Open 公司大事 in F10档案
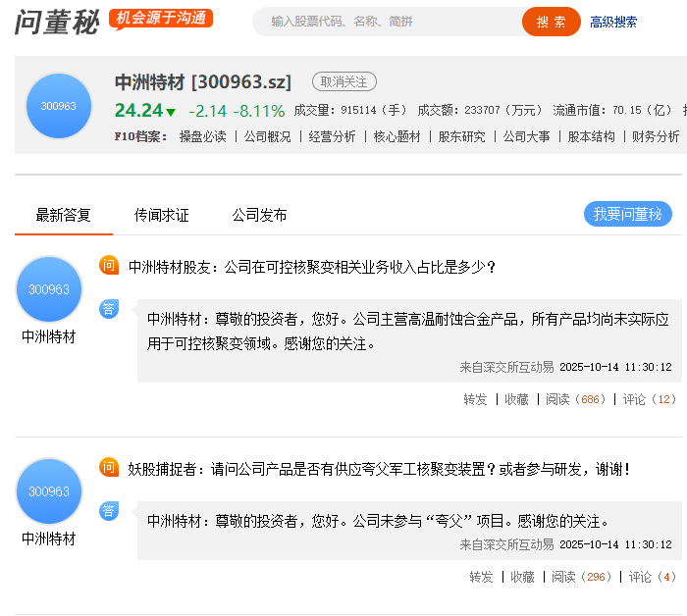687x616 pixels. 526,136
